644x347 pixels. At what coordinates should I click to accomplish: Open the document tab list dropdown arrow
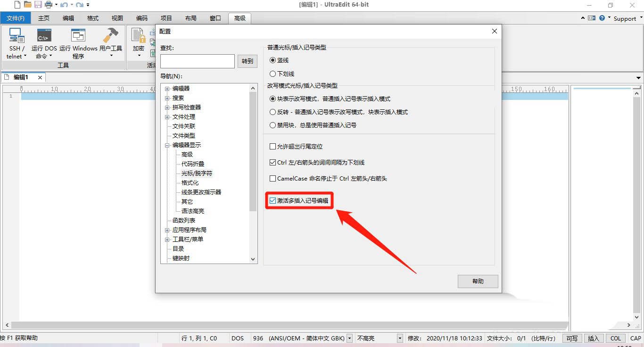[x=639, y=78]
